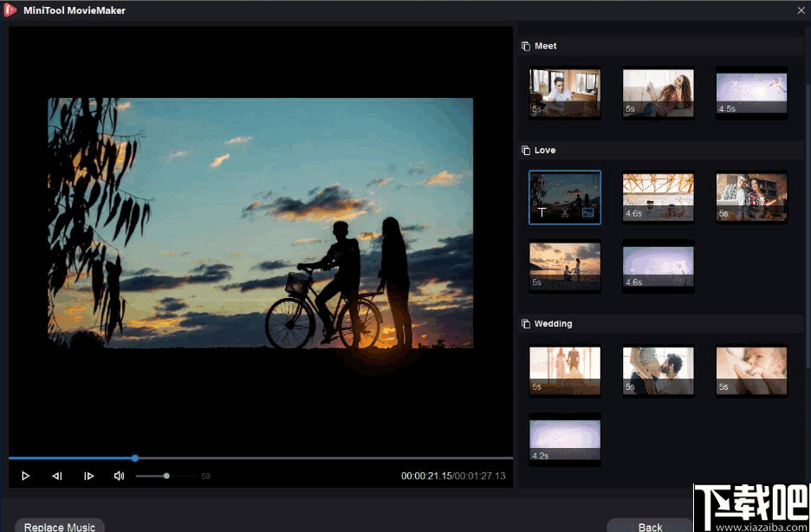This screenshot has width=811, height=532.
Task: Click the Back button
Action: [648, 525]
